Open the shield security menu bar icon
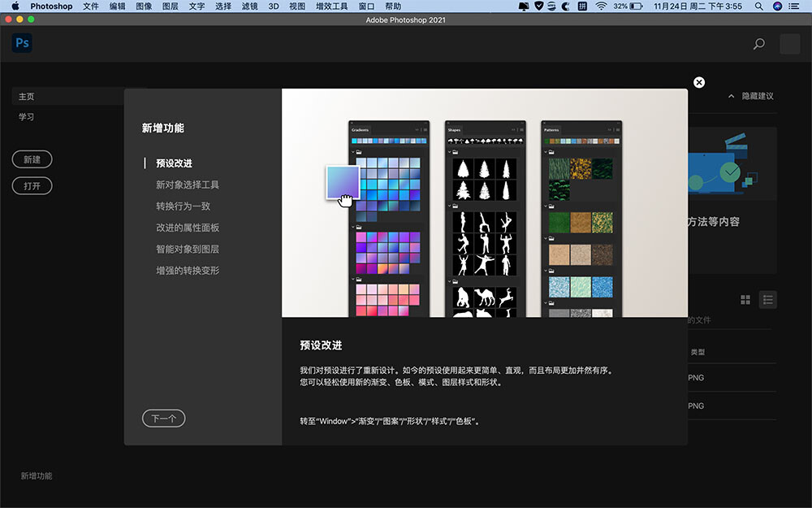This screenshot has width=812, height=508. pyautogui.click(x=538, y=7)
